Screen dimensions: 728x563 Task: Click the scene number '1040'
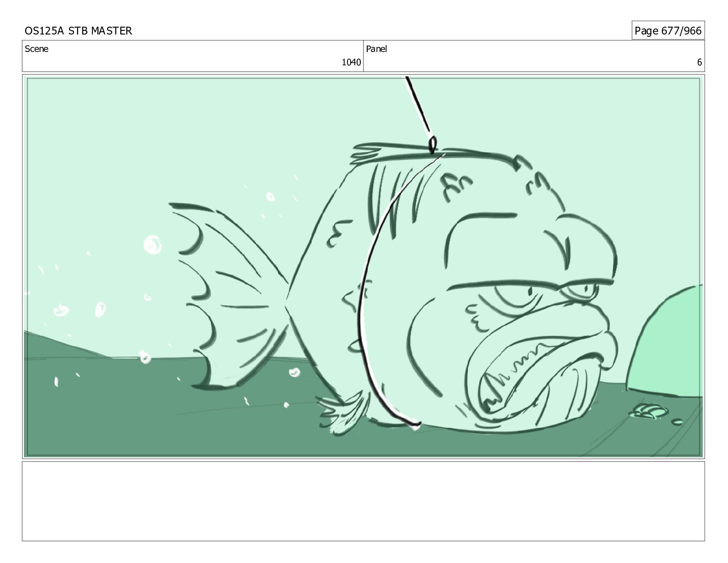click(351, 63)
